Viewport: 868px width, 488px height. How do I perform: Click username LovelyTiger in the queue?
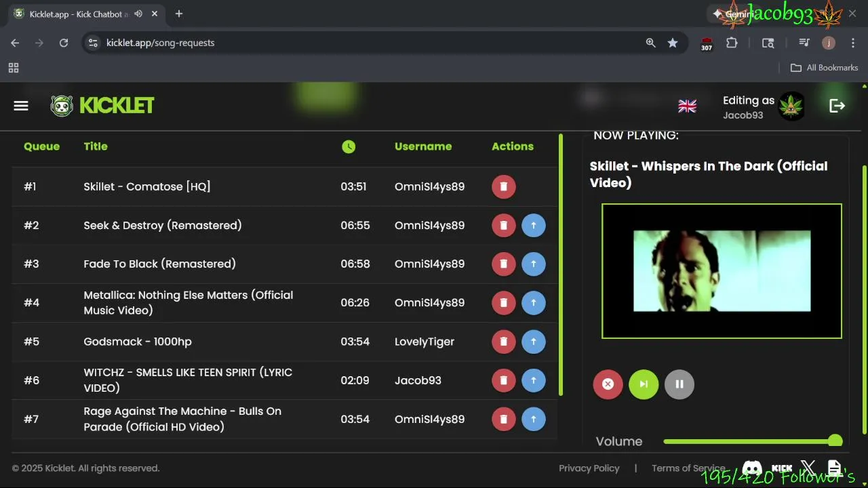(425, 342)
